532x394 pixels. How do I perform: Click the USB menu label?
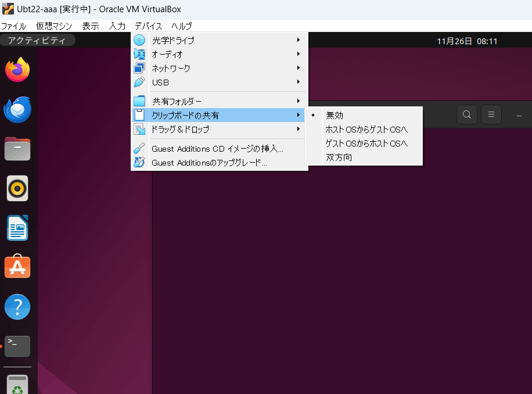pyautogui.click(x=160, y=83)
